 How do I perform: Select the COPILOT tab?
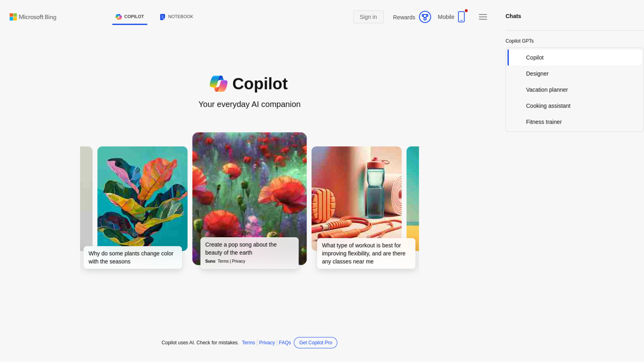coord(130,17)
